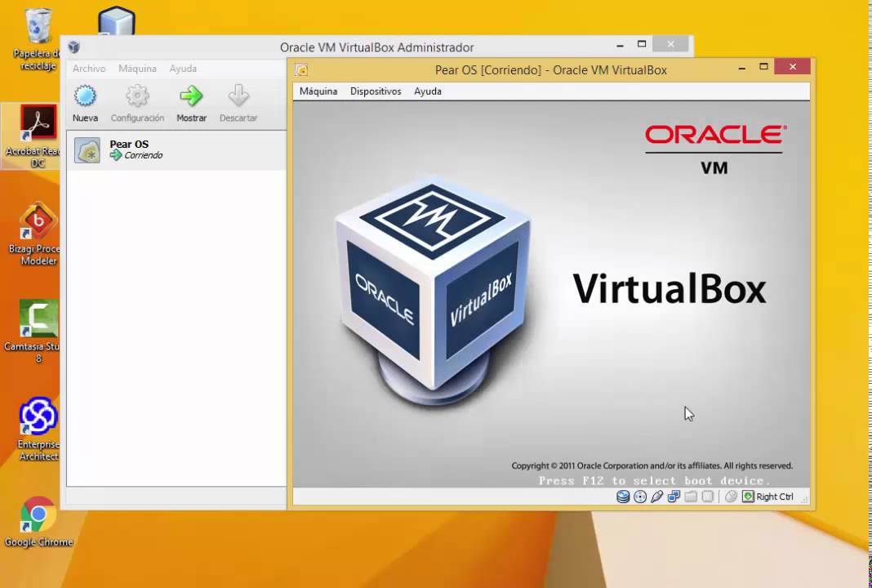The width and height of the screenshot is (872, 588).
Task: Click the optical disc indicator icon
Action: pyautogui.click(x=640, y=497)
